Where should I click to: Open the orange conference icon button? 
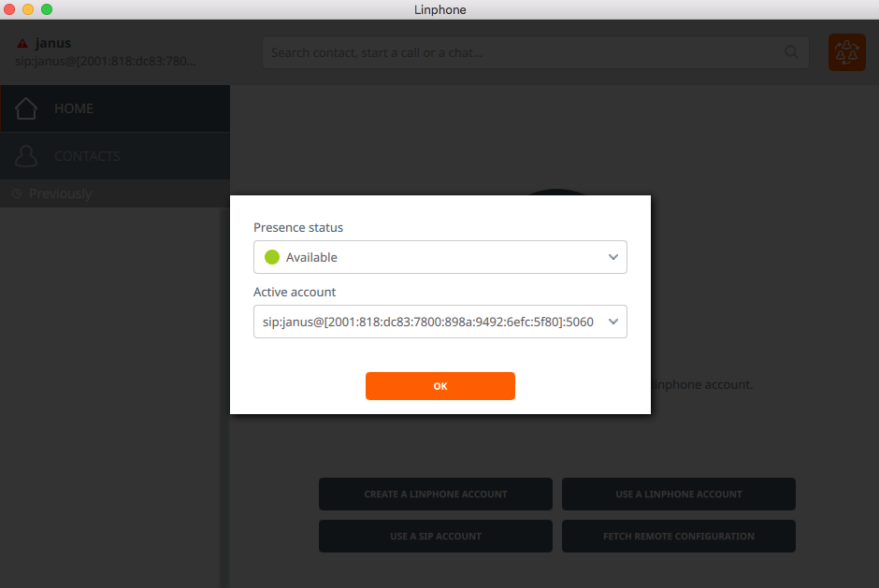[846, 52]
